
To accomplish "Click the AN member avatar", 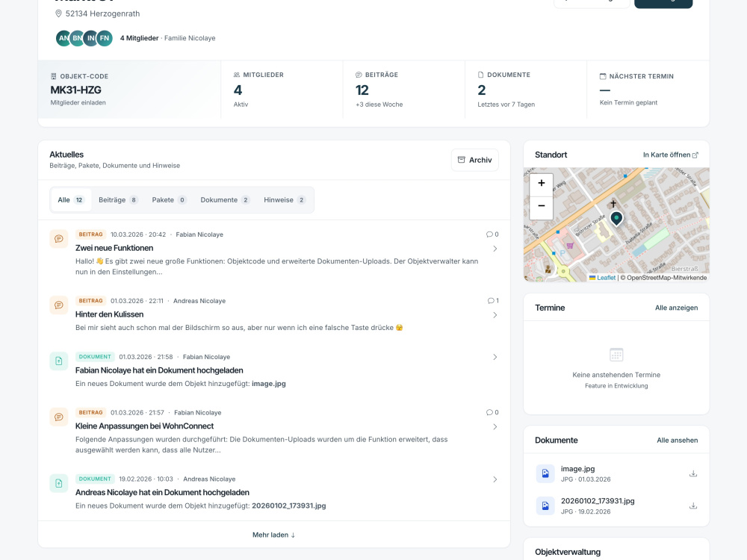I will (x=63, y=38).
